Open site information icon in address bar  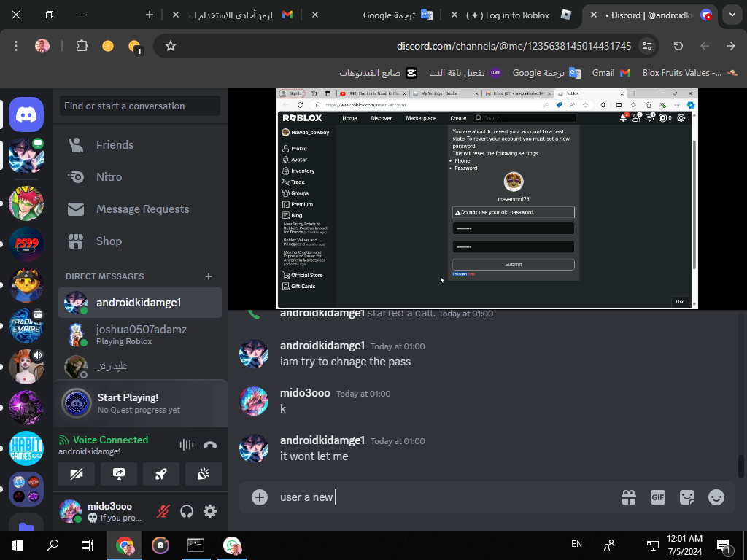pyautogui.click(x=647, y=46)
